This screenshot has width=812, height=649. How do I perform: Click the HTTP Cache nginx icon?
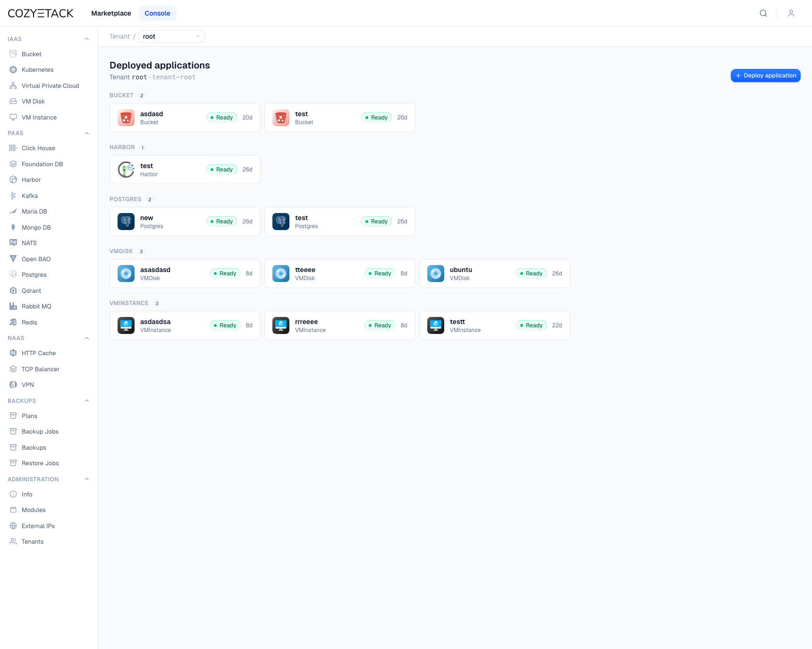coord(13,353)
